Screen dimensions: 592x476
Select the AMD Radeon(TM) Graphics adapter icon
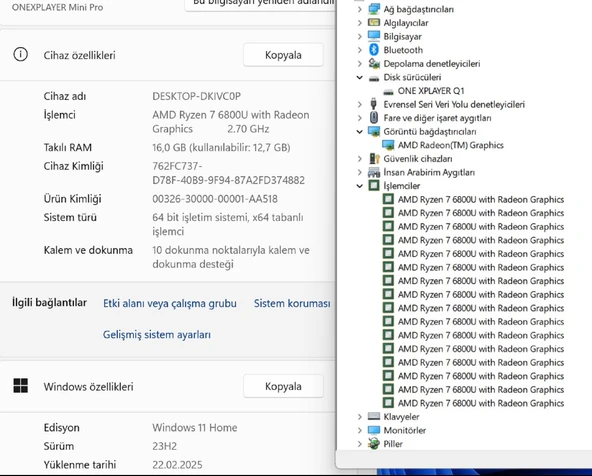click(x=388, y=145)
